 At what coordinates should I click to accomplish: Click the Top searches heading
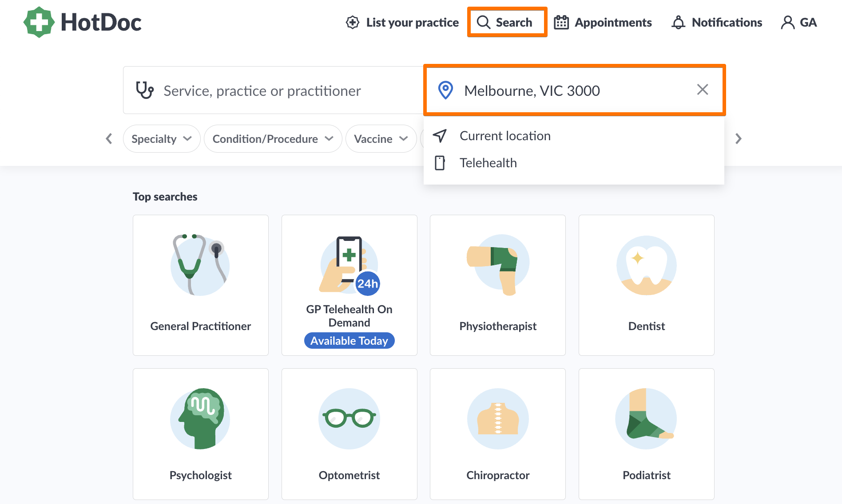[165, 197]
